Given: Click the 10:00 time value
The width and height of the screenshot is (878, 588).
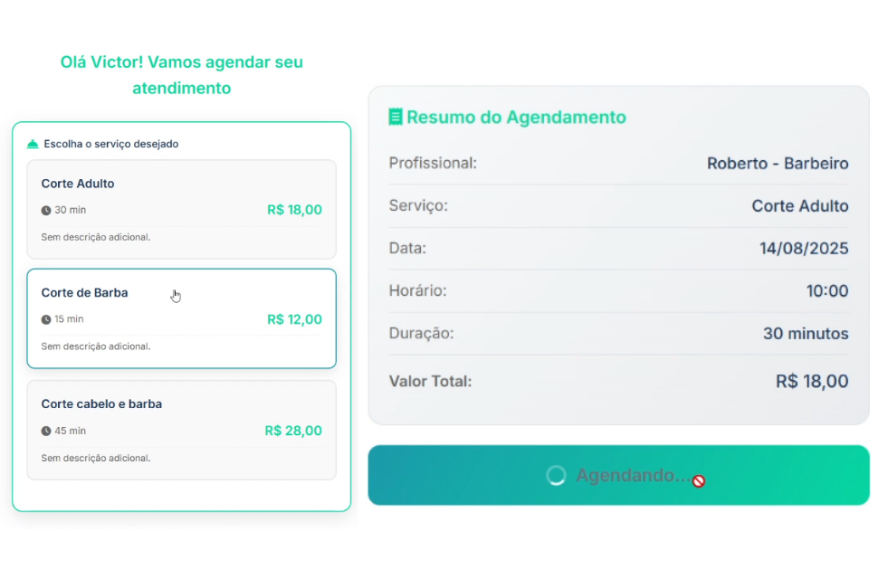Looking at the screenshot, I should click(x=827, y=291).
